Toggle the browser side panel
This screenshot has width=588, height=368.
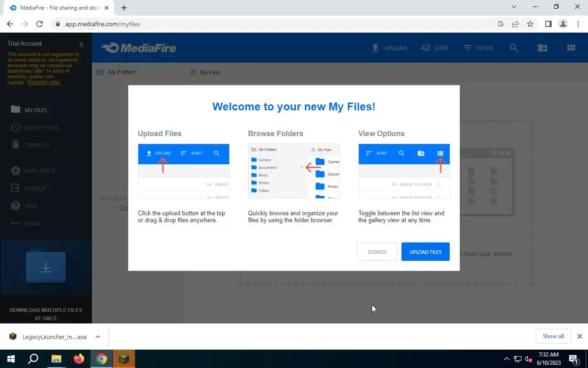(548, 24)
